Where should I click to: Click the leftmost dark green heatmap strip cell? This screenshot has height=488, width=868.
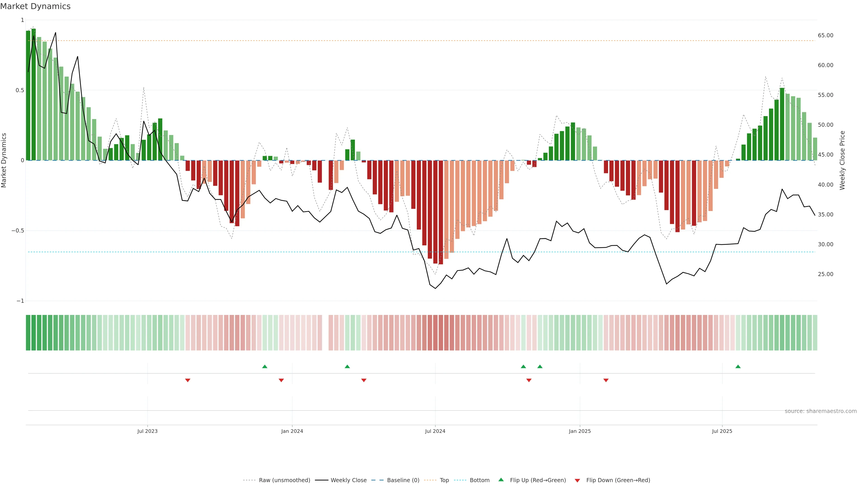(x=28, y=332)
